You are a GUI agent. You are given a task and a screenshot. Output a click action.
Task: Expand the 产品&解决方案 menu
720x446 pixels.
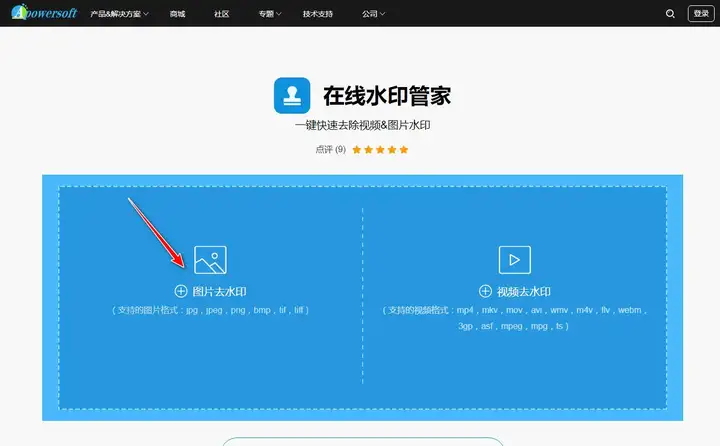point(119,14)
